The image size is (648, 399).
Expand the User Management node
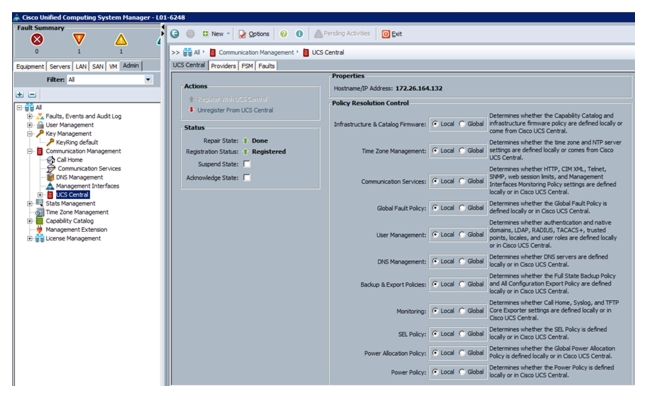coord(30,125)
